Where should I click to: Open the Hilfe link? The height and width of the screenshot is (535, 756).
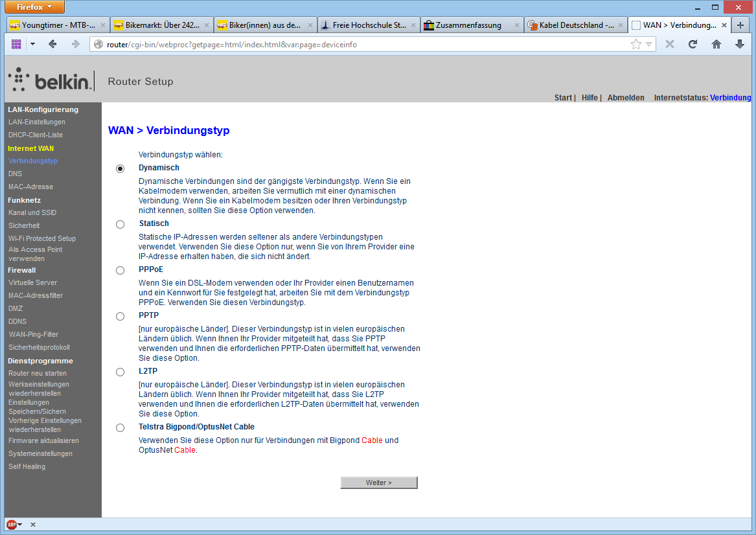(x=589, y=97)
